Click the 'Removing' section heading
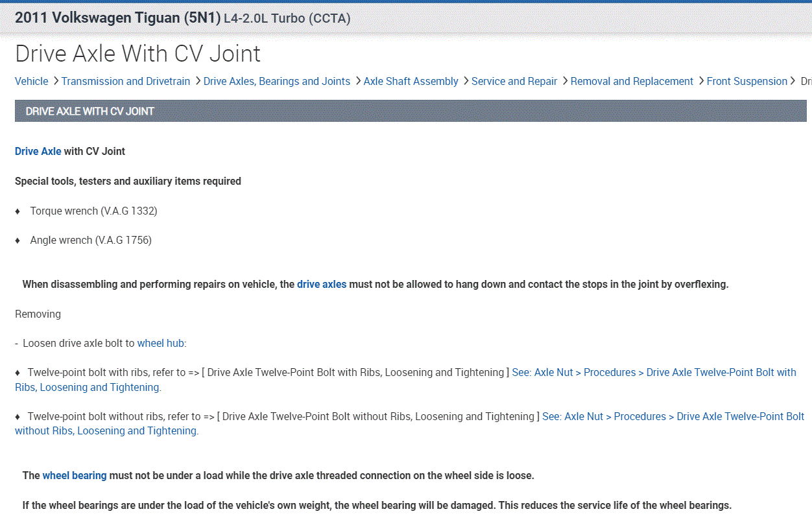The width and height of the screenshot is (812, 518). point(38,314)
